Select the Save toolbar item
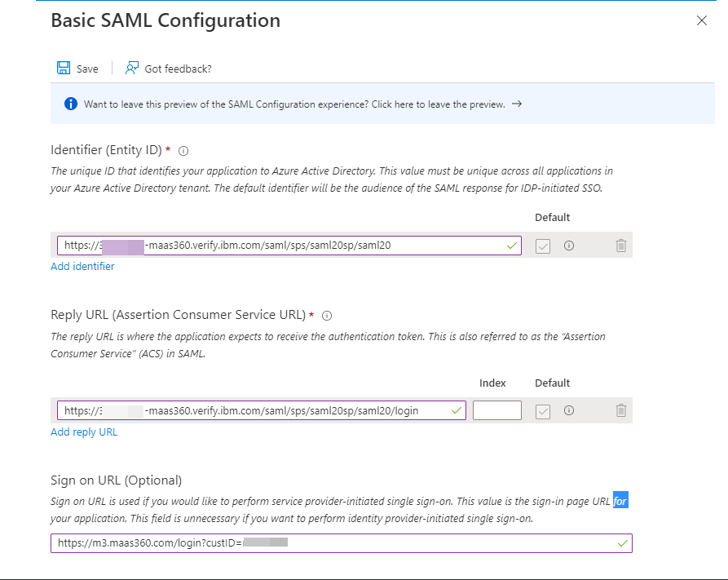The height and width of the screenshot is (580, 728). pyautogui.click(x=77, y=69)
